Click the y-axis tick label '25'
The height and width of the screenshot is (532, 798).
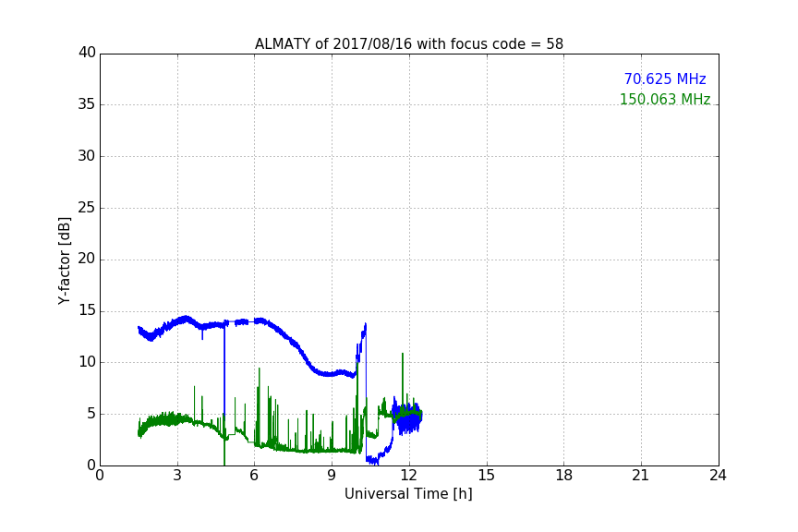click(87, 208)
